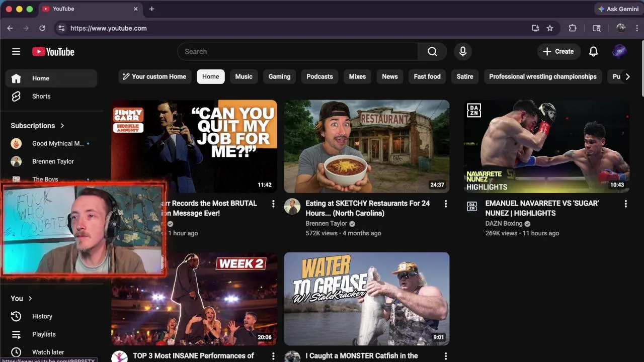Open options for Emanuel Navarrete video
The width and height of the screenshot is (644, 362).
point(626,204)
